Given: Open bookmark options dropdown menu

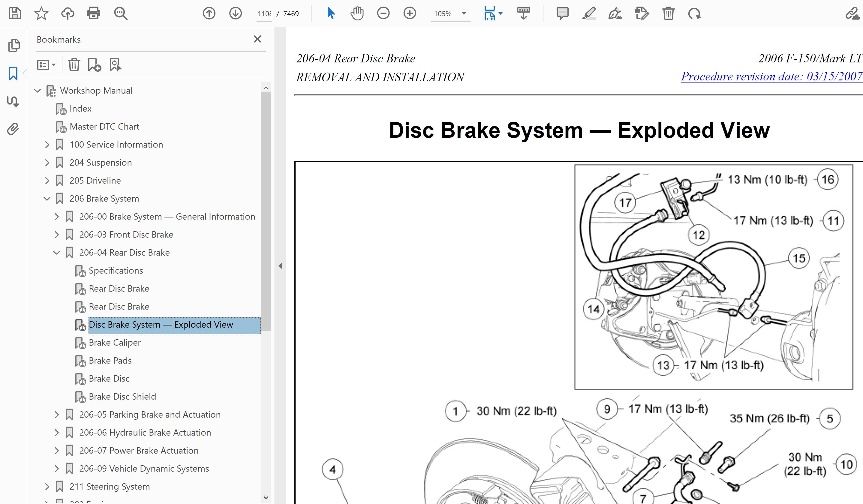Looking at the screenshot, I should pos(46,64).
